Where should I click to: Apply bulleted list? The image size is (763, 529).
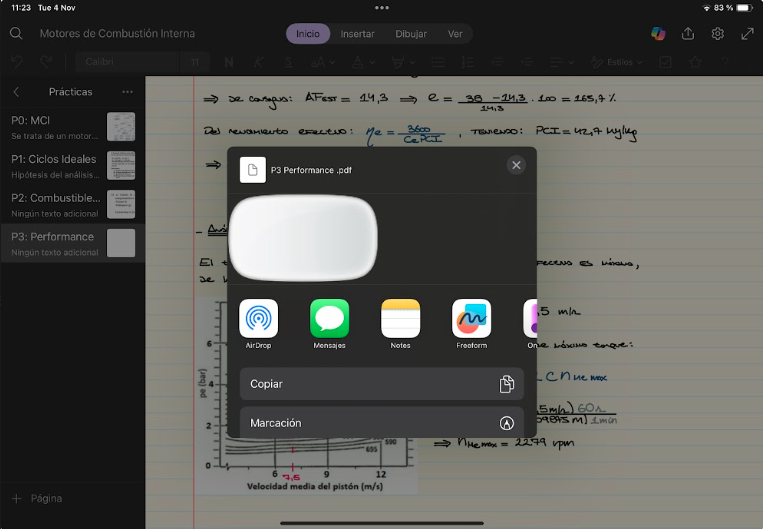tap(438, 62)
